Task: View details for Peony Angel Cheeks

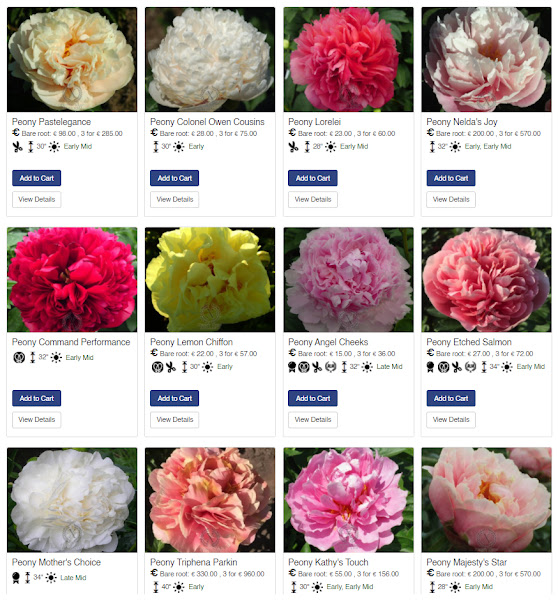Action: [313, 420]
